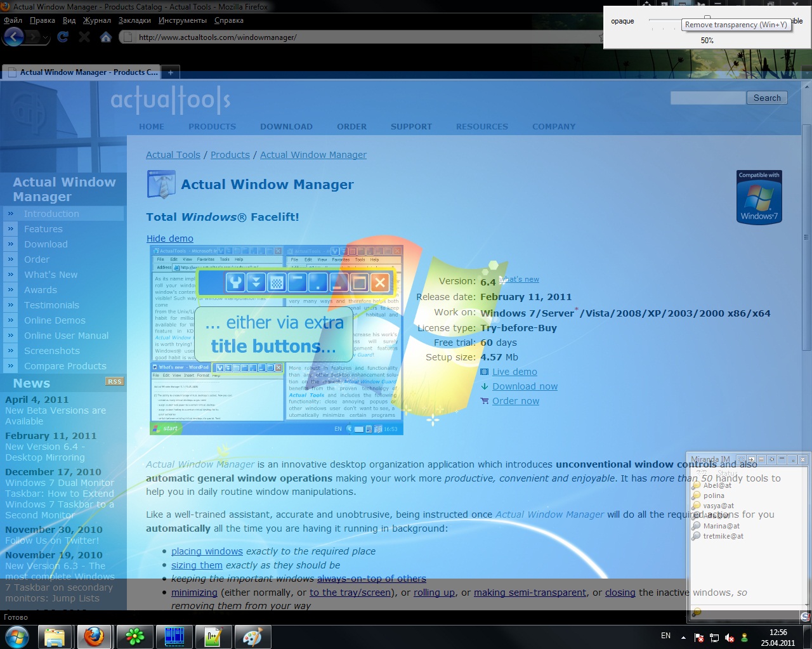
Task: Click the network tray icon
Action: pos(714,638)
